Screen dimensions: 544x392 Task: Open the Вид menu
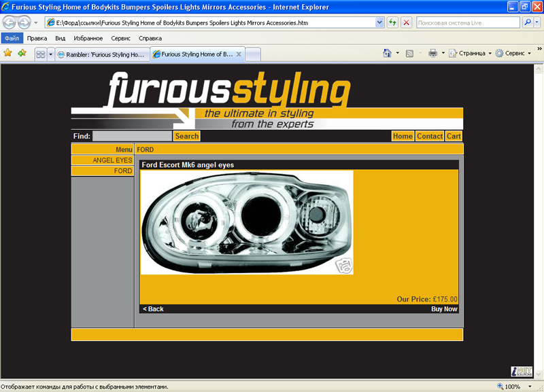click(61, 38)
